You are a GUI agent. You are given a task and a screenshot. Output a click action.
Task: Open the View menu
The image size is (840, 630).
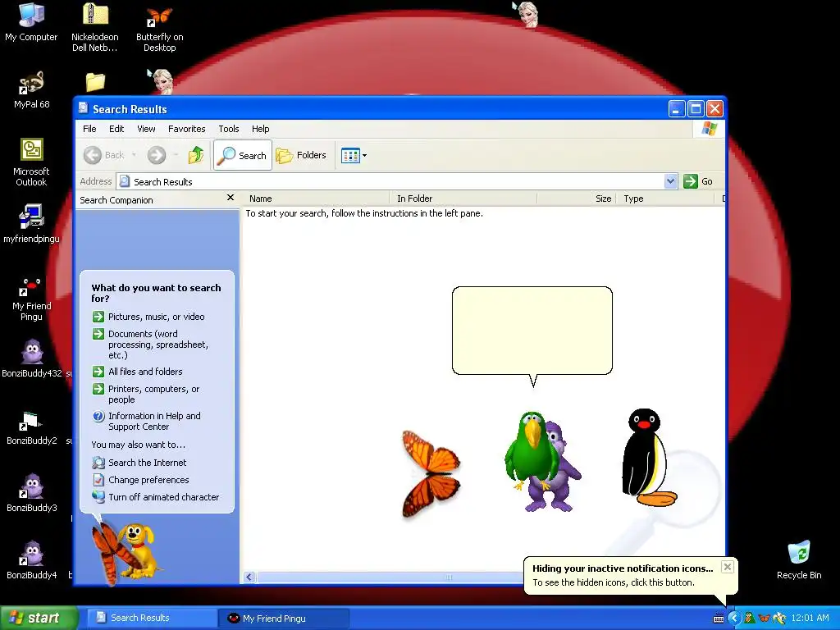146,129
